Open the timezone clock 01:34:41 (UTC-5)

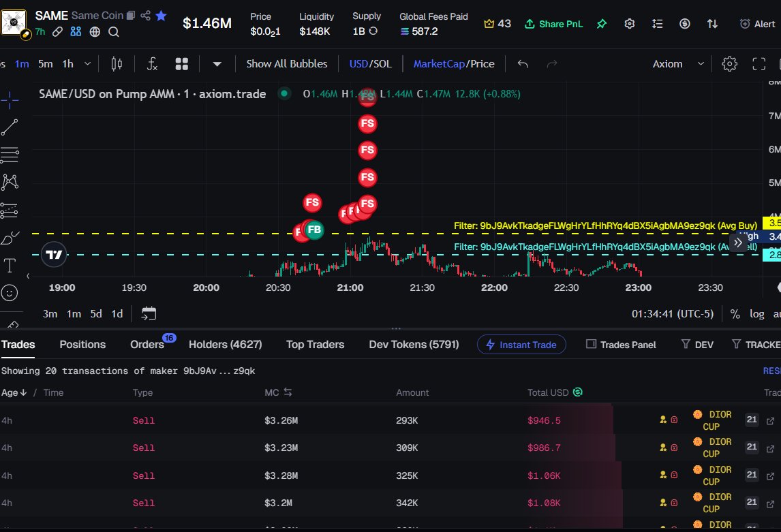click(673, 314)
